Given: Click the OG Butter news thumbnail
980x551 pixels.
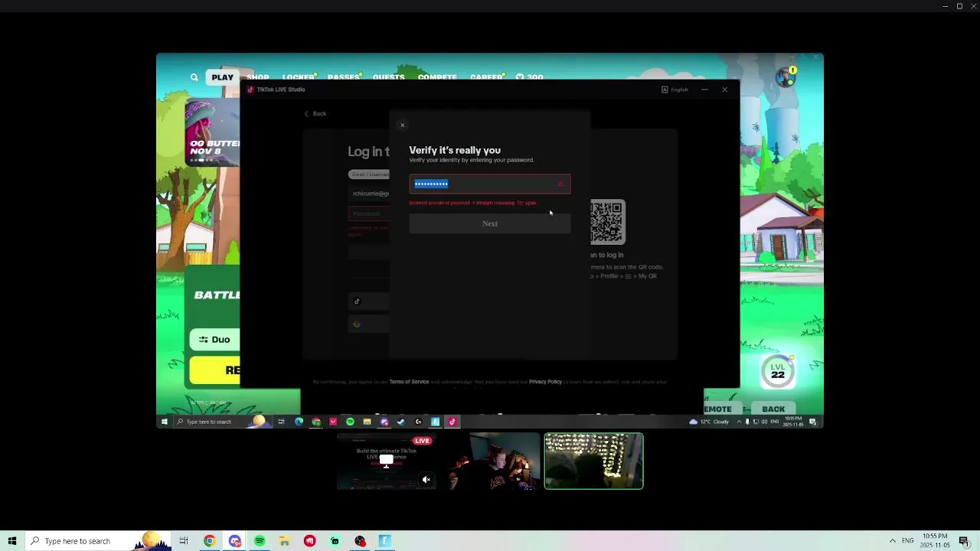Looking at the screenshot, I should (x=212, y=132).
